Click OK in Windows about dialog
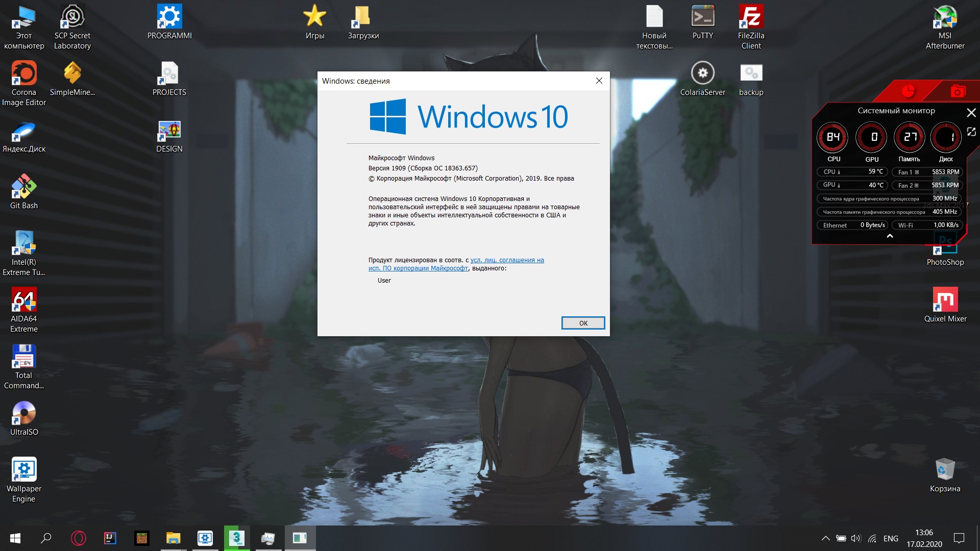Screen dimensions: 980x551 point(583,323)
